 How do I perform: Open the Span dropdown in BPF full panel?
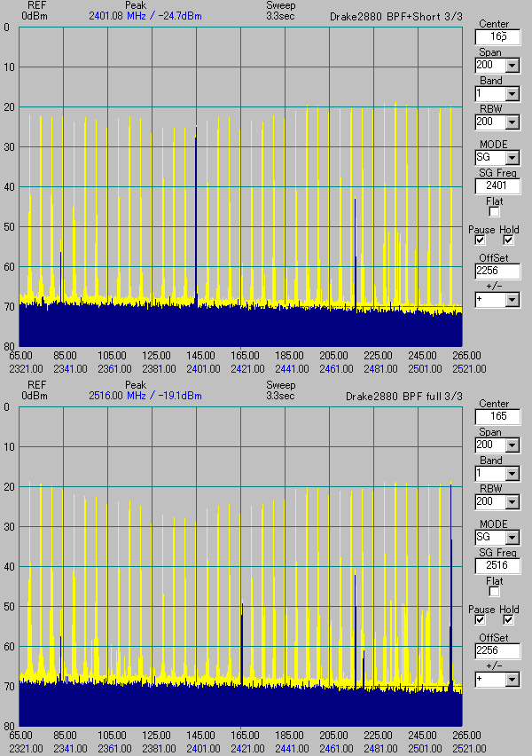pyautogui.click(x=512, y=445)
